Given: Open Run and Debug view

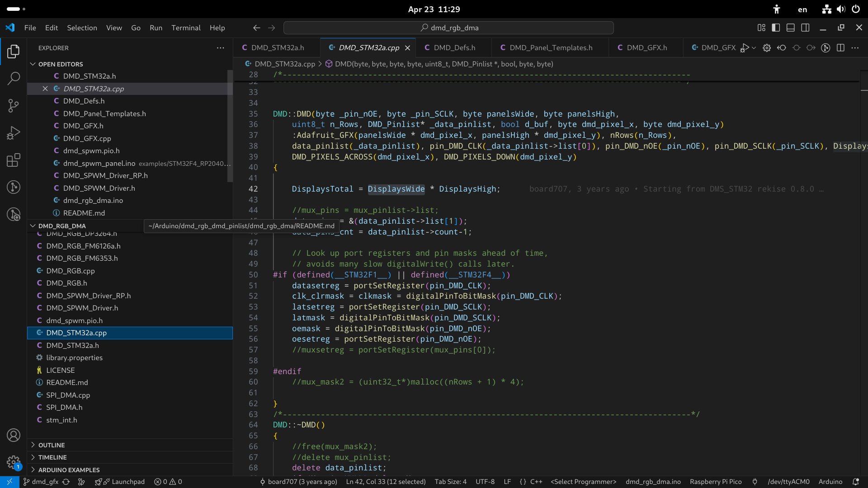Looking at the screenshot, I should coord(14,133).
